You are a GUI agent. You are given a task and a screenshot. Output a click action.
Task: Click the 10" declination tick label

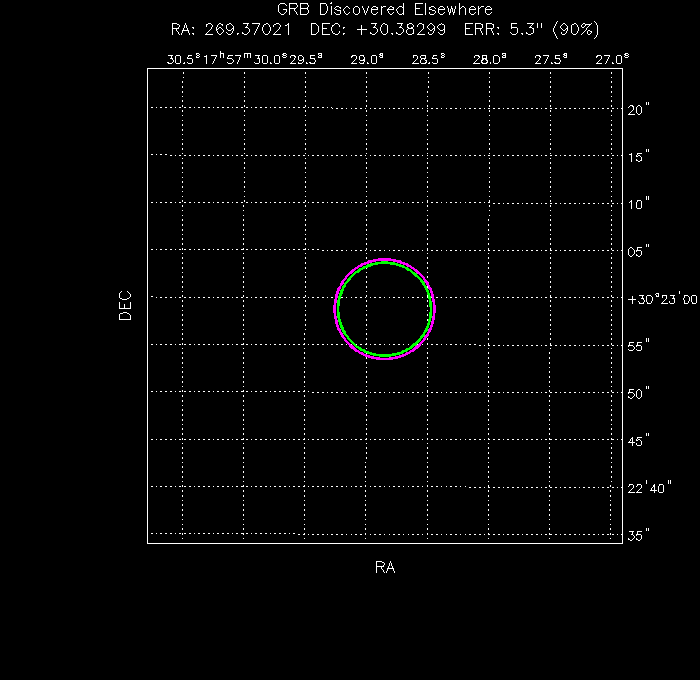[x=639, y=204]
